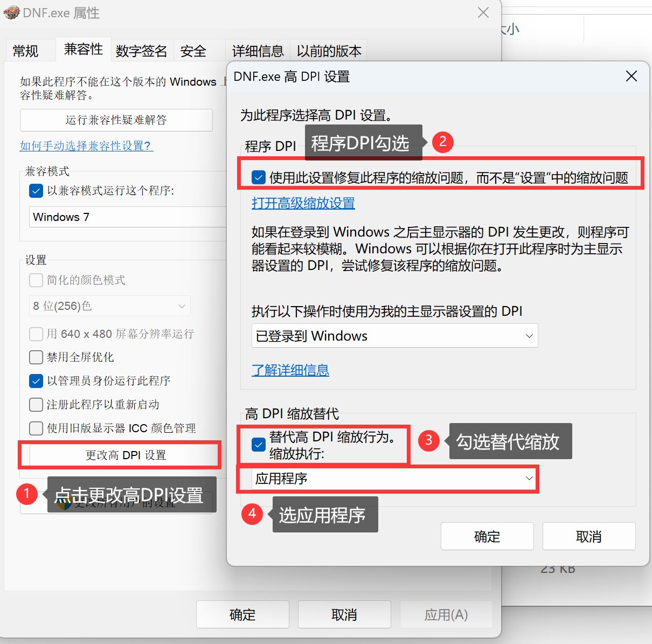The image size is (652, 644).
Task: Click the 执行以下操作时使用为我的主显示器设置的 DPI label
Action: point(387,311)
